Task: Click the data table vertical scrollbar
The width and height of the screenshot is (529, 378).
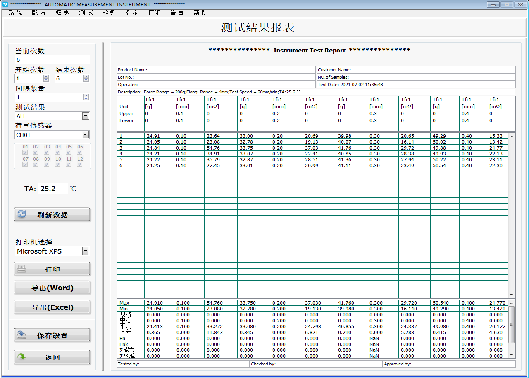Action: click(511, 215)
